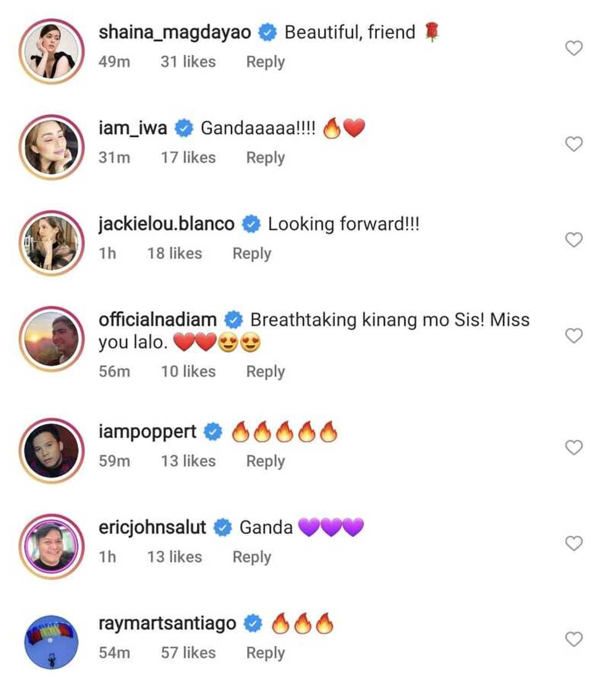Viewport: 616px width, 693px height.
Task: View the 31 likes on shaina_magdayao's comment
Action: [x=188, y=62]
